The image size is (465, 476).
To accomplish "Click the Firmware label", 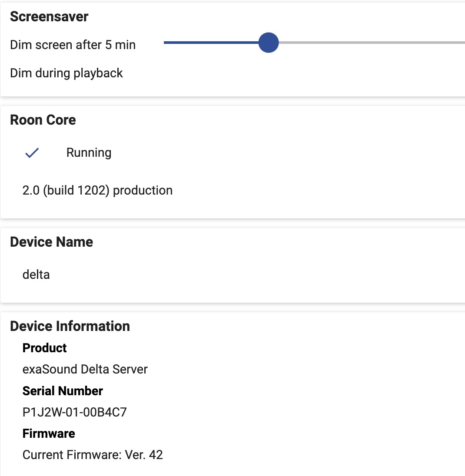I will coord(49,433).
